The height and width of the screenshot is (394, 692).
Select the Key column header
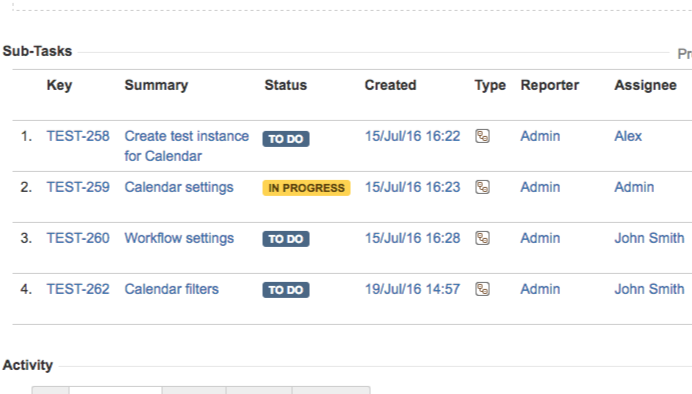(59, 85)
